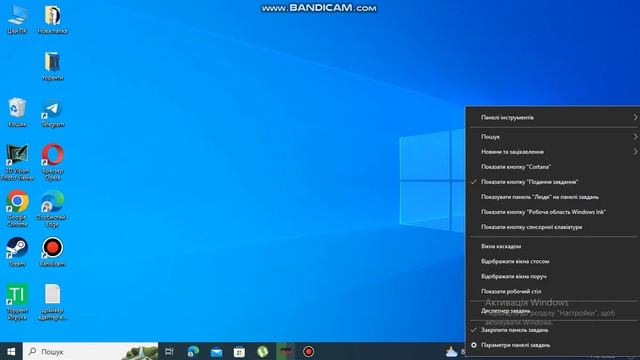Select "Показати робочий стіл" menu entry
This screenshot has height=360, width=640.
click(x=553, y=292)
